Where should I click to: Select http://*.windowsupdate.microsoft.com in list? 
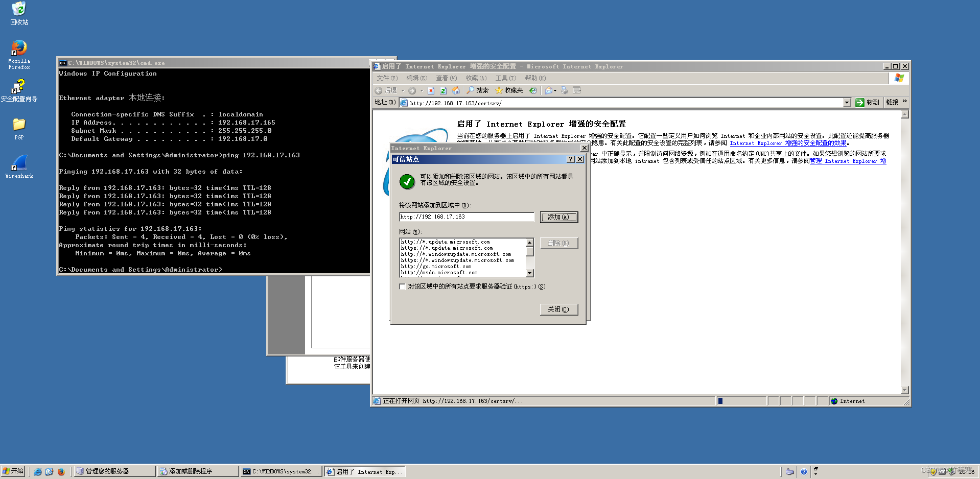coord(456,254)
